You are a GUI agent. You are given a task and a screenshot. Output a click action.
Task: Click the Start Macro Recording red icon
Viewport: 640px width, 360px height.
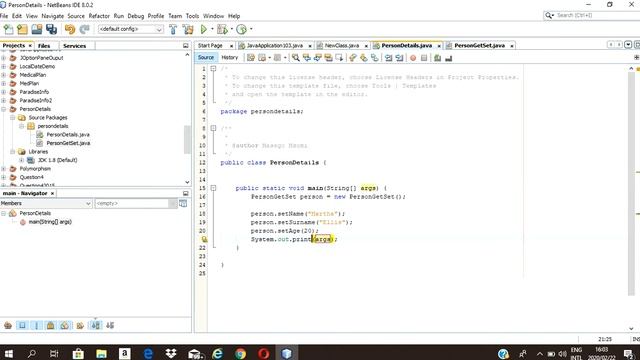pyautogui.click(x=413, y=58)
